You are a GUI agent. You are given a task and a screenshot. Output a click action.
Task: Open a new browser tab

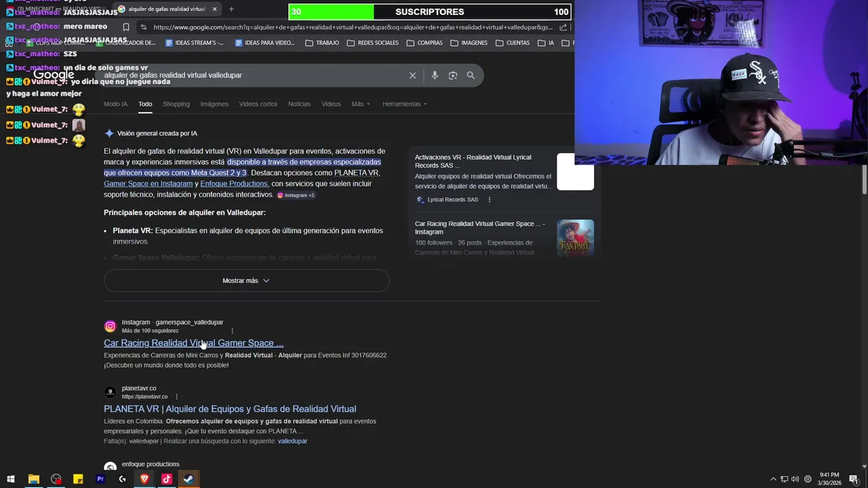[231, 9]
